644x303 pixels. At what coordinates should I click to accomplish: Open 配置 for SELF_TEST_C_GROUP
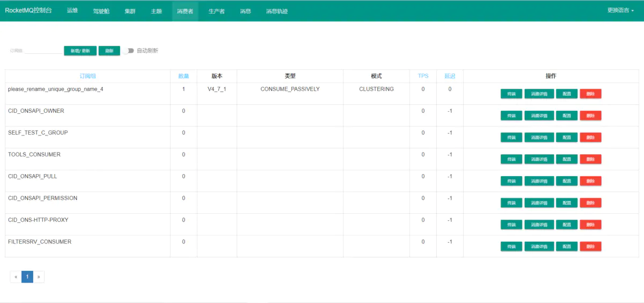point(567,138)
